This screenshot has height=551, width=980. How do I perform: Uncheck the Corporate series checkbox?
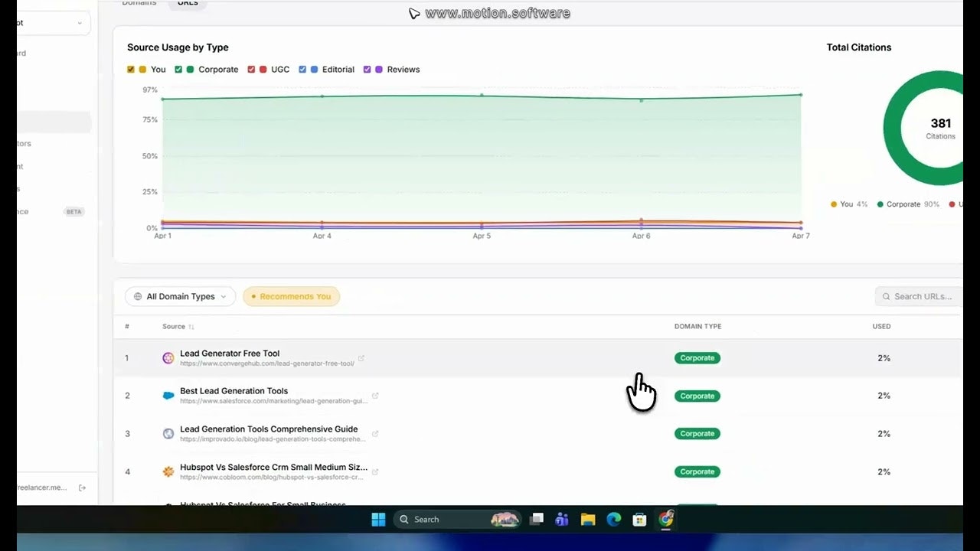tap(178, 70)
